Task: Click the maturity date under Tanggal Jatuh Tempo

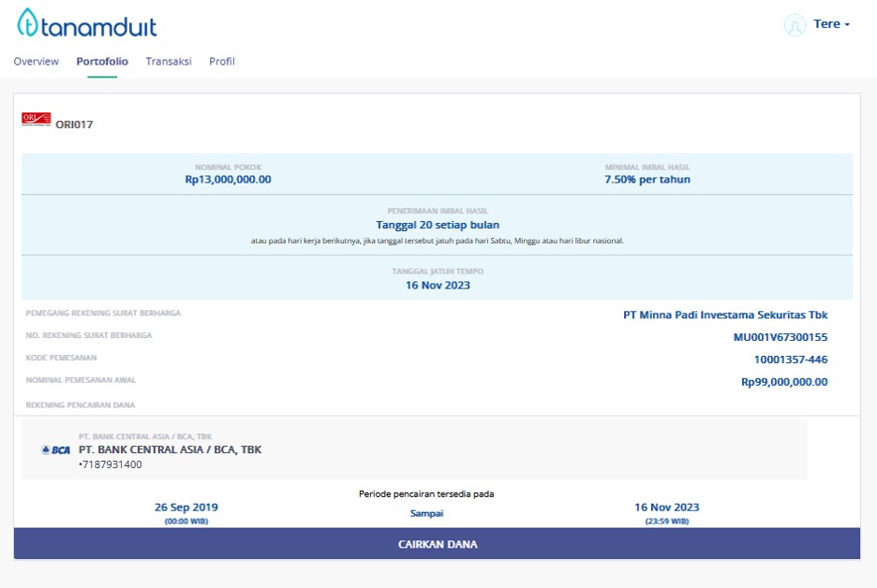Action: pyautogui.click(x=438, y=286)
